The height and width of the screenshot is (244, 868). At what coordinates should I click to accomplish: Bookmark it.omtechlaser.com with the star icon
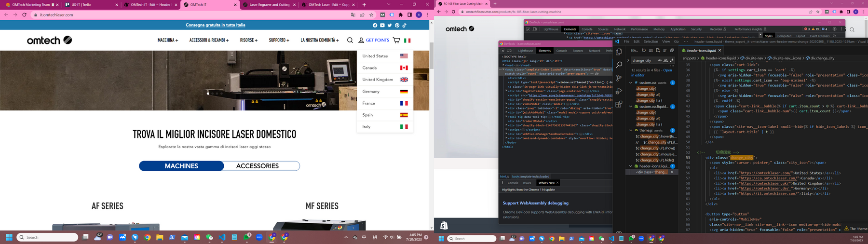[x=371, y=15]
